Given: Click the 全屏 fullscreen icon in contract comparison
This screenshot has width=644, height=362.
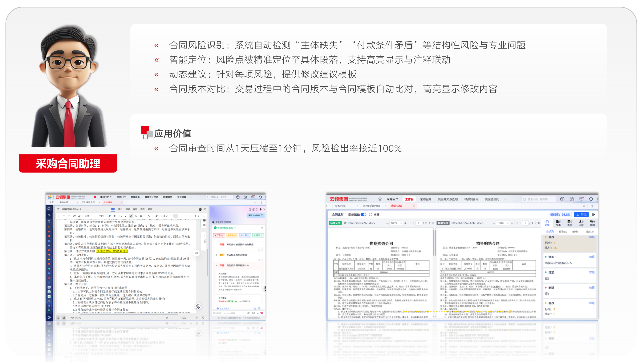Looking at the screenshot, I should (371, 215).
